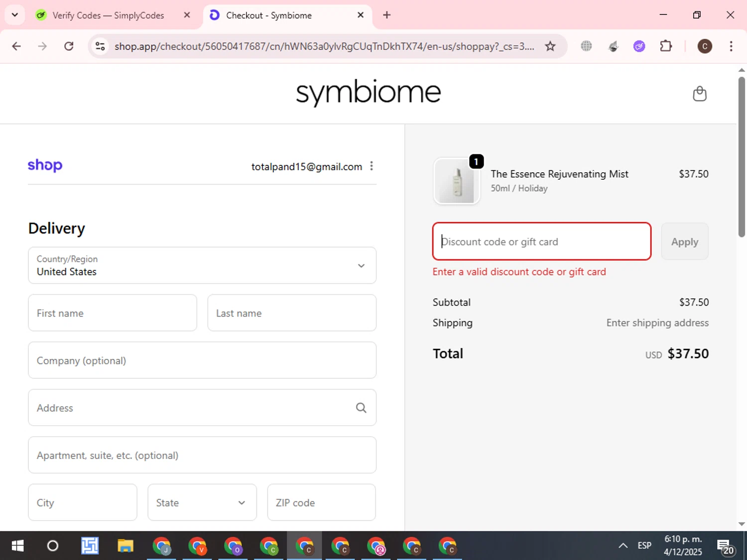The image size is (747, 560).
Task: Focus the City field
Action: tap(83, 503)
